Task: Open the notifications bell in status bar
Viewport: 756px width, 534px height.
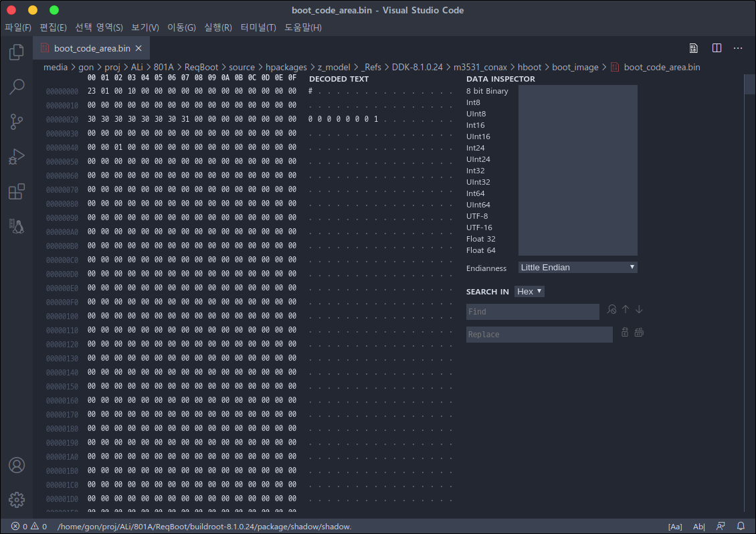Action: 740,526
